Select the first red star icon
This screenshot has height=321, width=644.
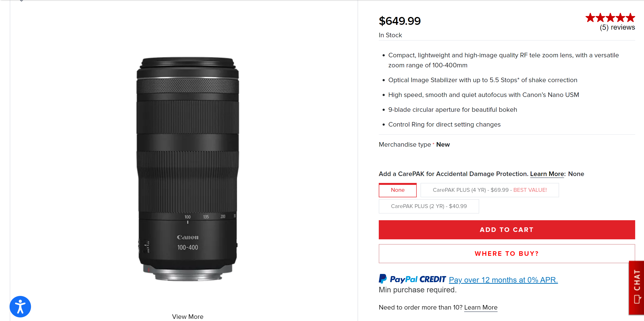click(x=590, y=17)
